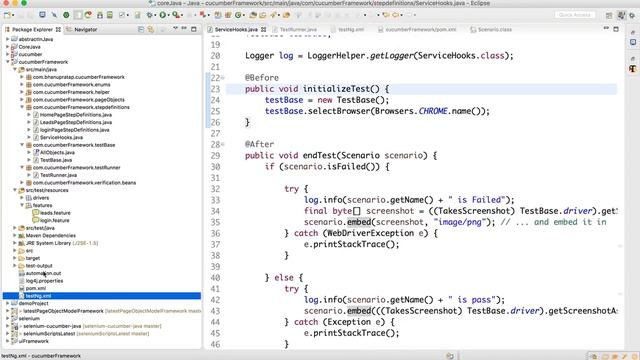
Task: Click the Debug gear icon in toolbar
Action: (x=150, y=15)
